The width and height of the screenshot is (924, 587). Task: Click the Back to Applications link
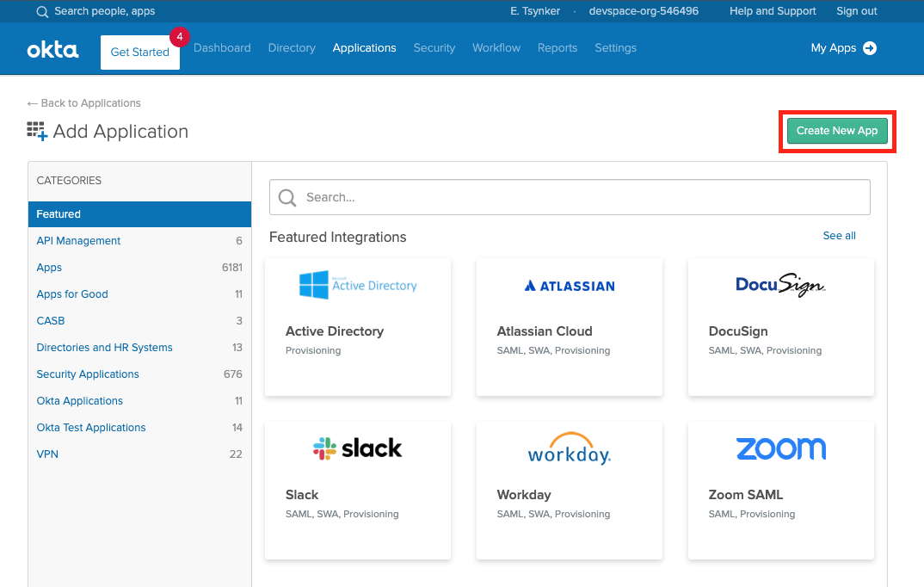[x=83, y=102]
